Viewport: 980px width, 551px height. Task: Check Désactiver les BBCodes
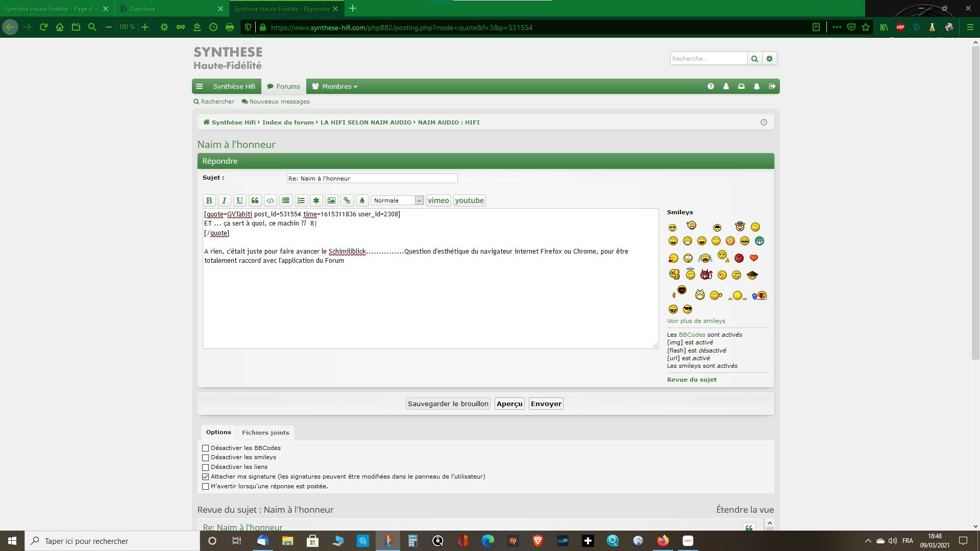click(x=206, y=448)
